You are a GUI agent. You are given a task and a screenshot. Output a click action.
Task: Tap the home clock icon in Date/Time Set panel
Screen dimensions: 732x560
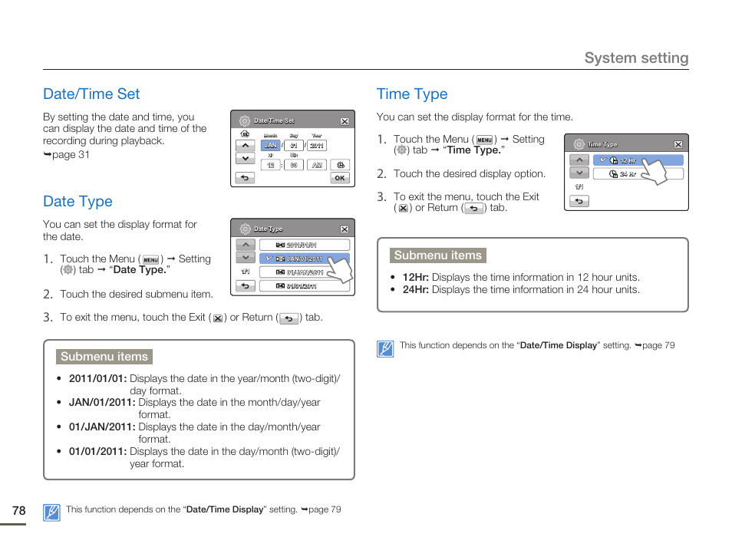click(245, 134)
